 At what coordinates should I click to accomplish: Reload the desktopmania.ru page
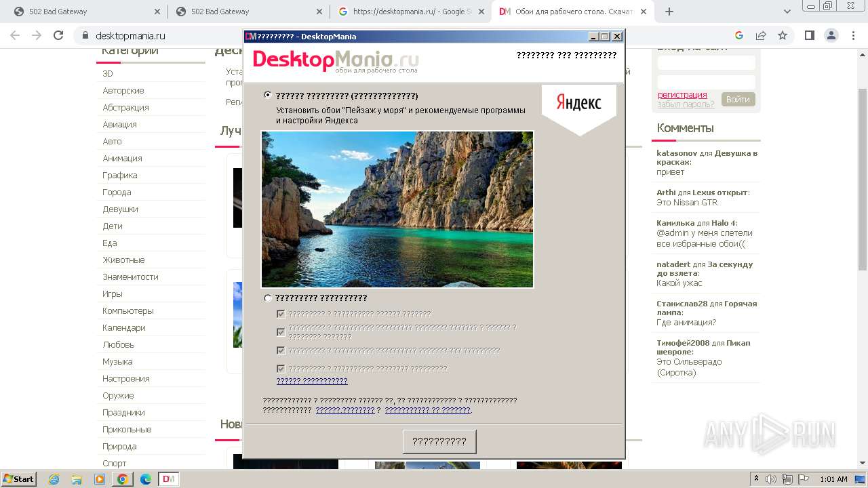point(58,36)
